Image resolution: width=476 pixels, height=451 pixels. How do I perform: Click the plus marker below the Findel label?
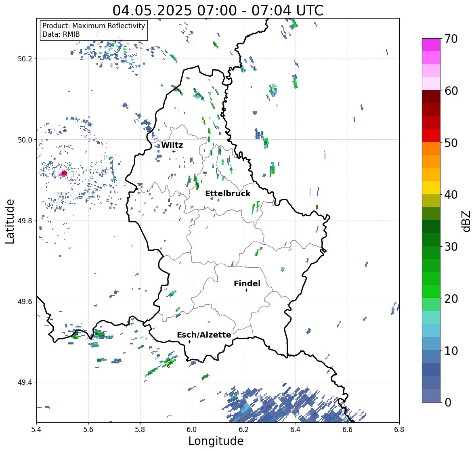point(247,290)
